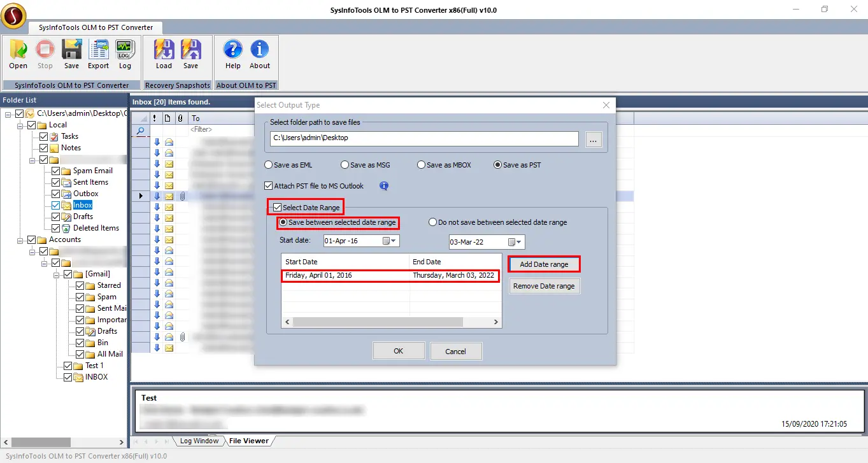Select the Friday, April 01, 2016 date row
868x463 pixels.
[x=391, y=276]
